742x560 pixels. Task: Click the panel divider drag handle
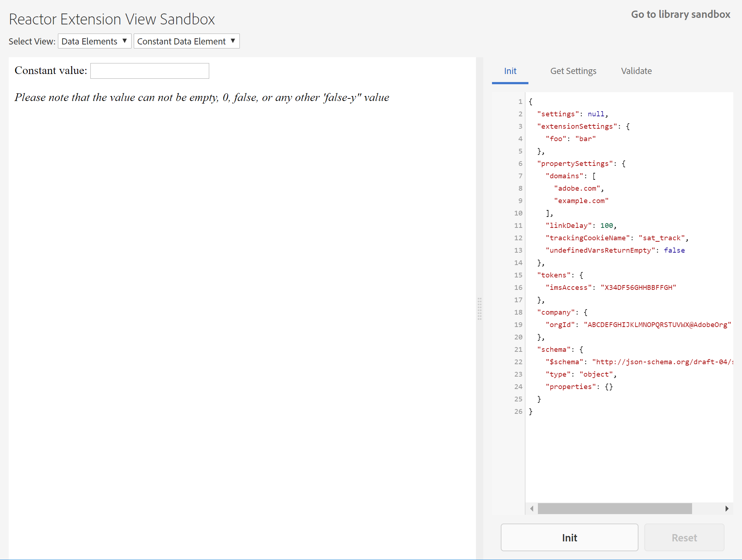(x=480, y=309)
